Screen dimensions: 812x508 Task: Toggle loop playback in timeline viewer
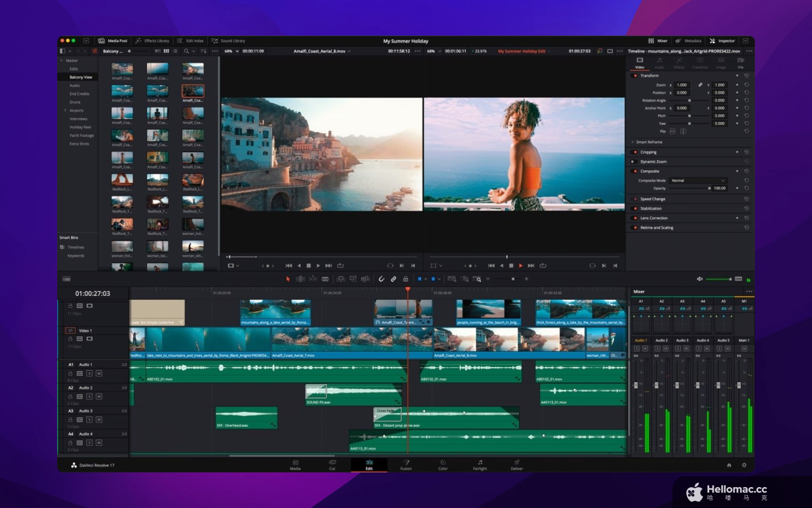[543, 265]
